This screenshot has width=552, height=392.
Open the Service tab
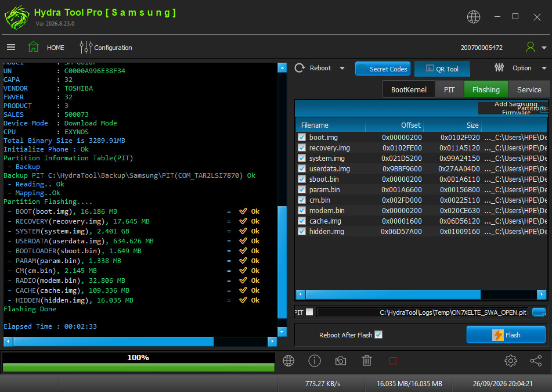tap(529, 89)
